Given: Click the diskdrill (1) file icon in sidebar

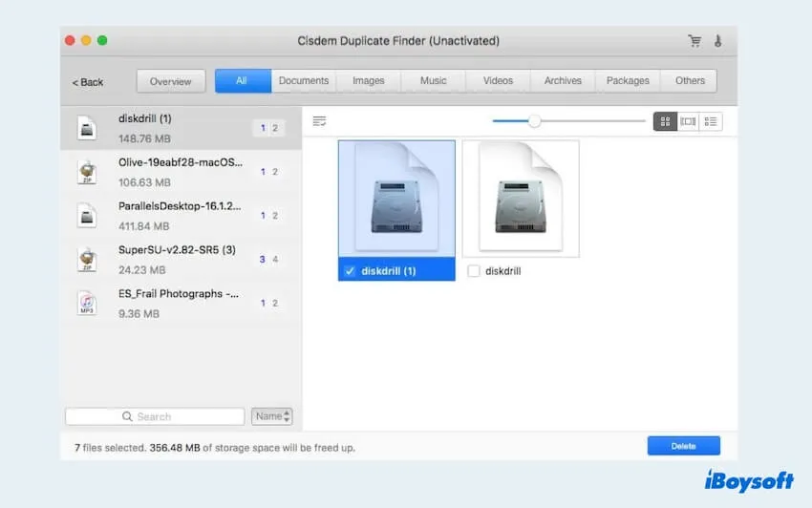Looking at the screenshot, I should coord(87,128).
